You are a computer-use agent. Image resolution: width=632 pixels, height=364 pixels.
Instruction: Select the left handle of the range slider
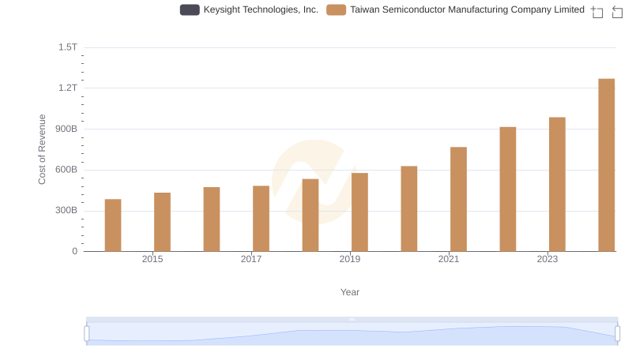pos(87,333)
